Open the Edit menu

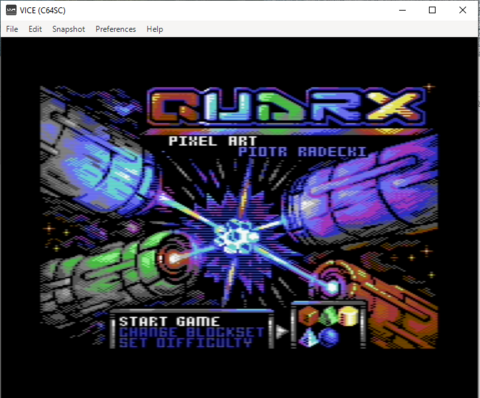pyautogui.click(x=35, y=29)
